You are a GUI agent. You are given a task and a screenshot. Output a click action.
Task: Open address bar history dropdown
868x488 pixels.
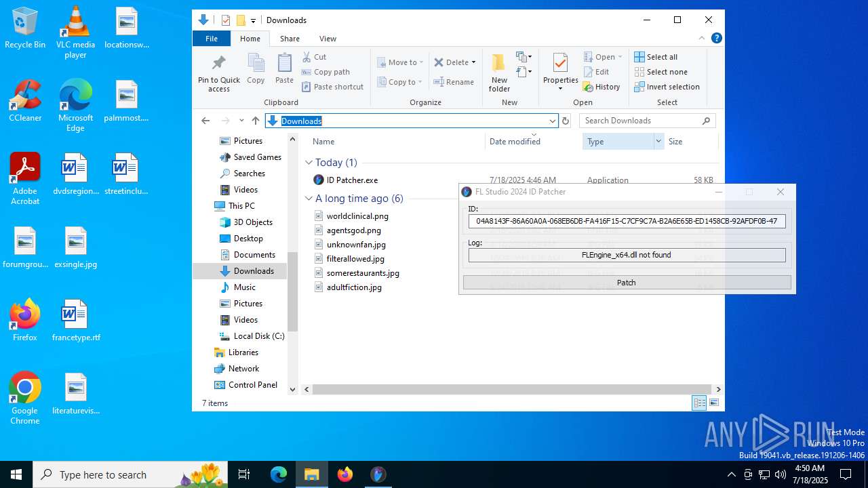[x=552, y=121]
